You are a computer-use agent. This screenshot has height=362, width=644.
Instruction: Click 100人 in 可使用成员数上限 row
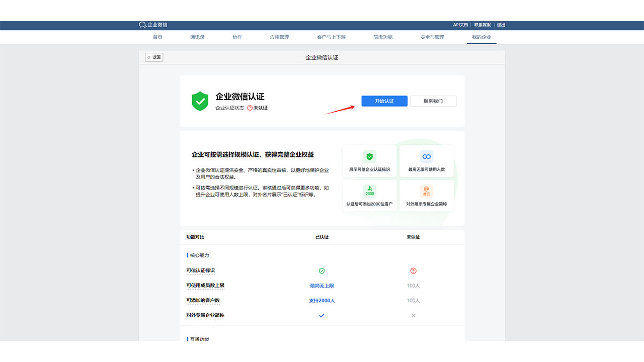point(414,286)
